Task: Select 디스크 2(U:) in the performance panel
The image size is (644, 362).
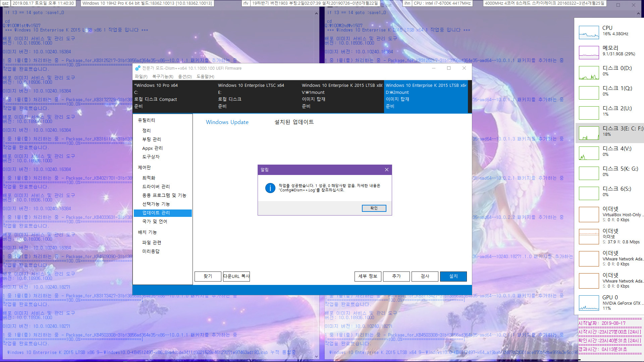Action: 610,113
